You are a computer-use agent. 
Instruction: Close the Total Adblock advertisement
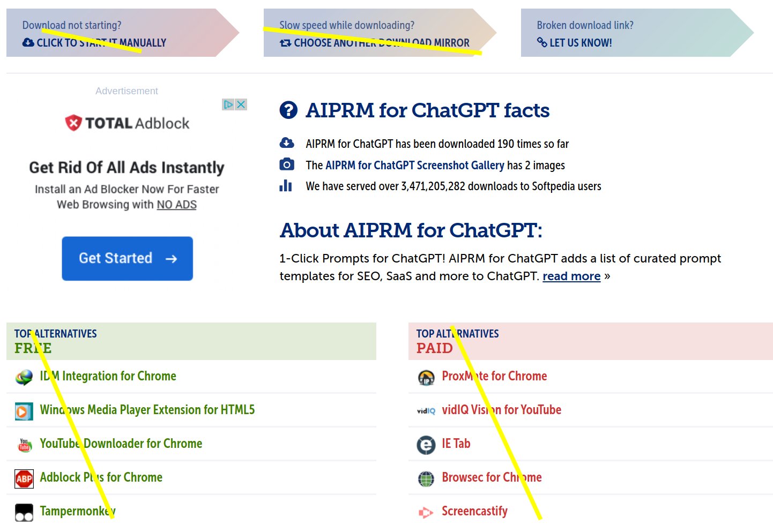click(x=241, y=104)
